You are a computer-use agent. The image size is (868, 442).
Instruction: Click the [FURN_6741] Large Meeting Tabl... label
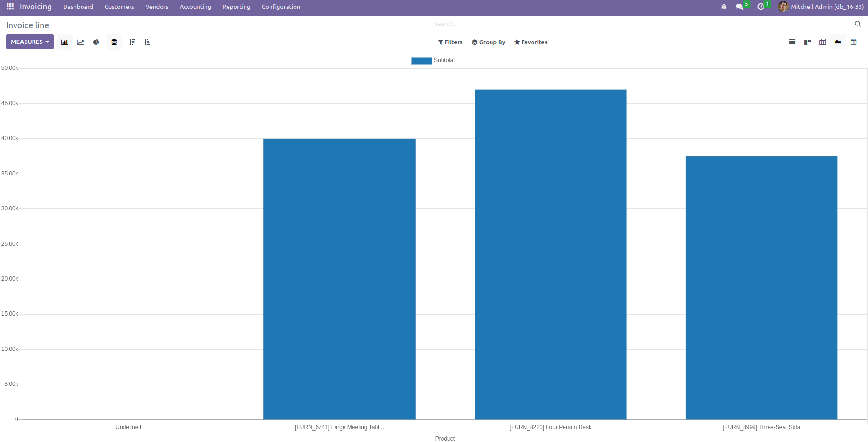point(339,427)
